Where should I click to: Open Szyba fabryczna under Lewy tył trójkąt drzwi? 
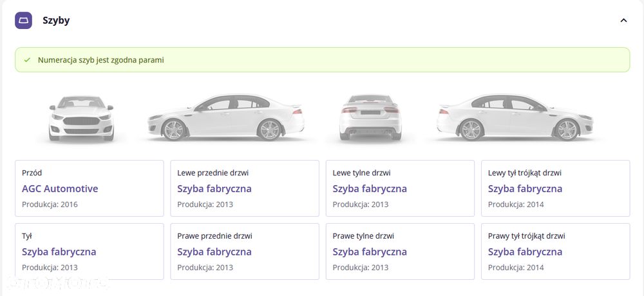coord(525,189)
